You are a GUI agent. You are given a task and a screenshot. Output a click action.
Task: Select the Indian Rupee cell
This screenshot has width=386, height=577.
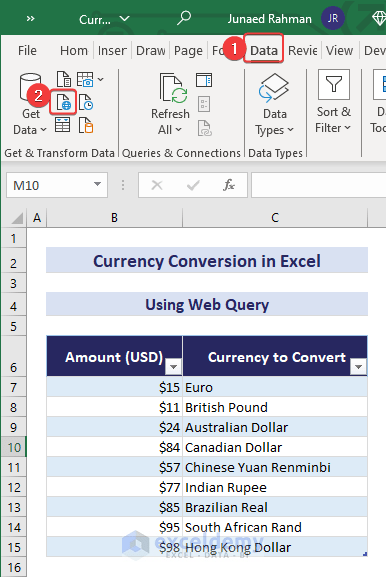click(275, 487)
